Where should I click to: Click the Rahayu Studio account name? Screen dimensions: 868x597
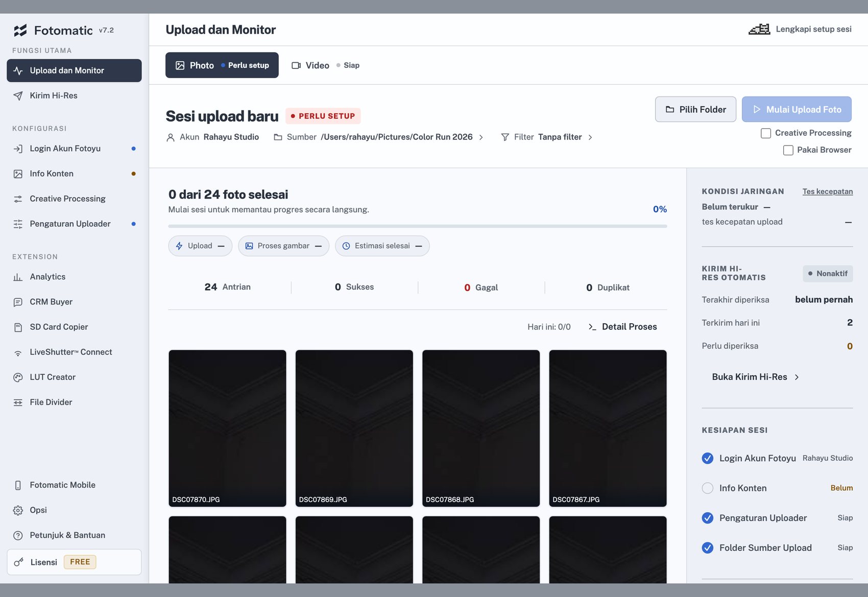[231, 137]
